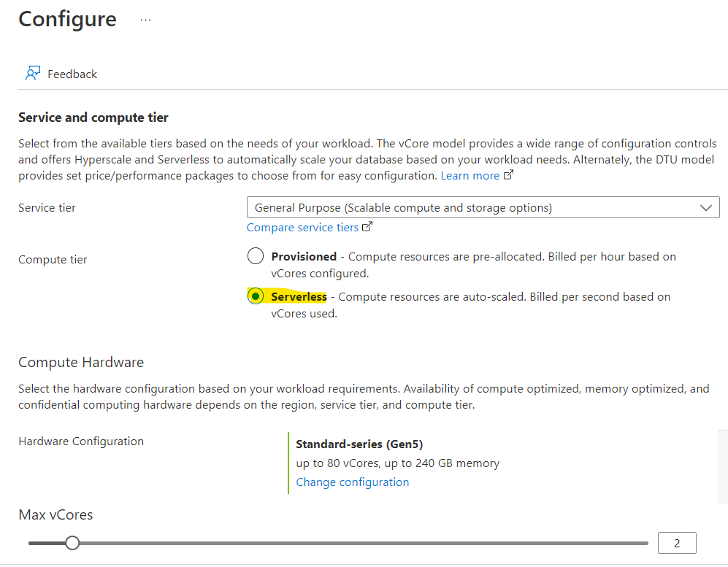The image size is (728, 567).
Task: Click the Change configuration link
Action: pos(353,482)
